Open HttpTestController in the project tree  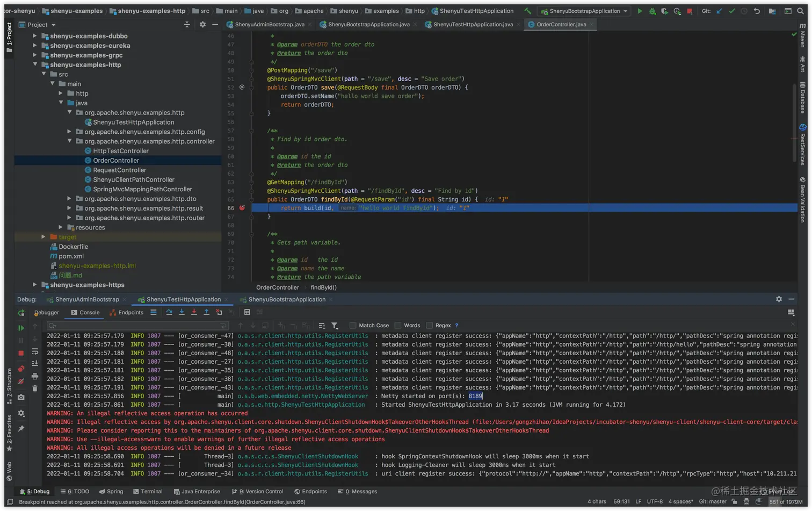tap(120, 151)
